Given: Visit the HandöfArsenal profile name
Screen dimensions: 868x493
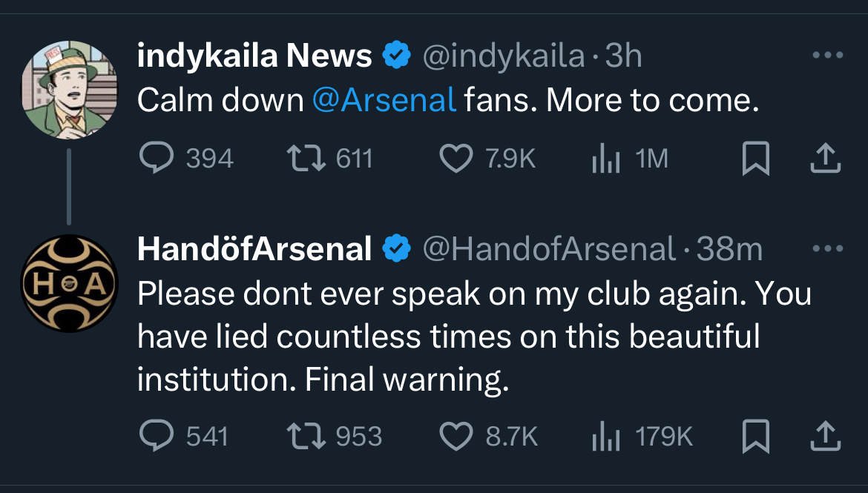Looking at the screenshot, I should tap(254, 251).
